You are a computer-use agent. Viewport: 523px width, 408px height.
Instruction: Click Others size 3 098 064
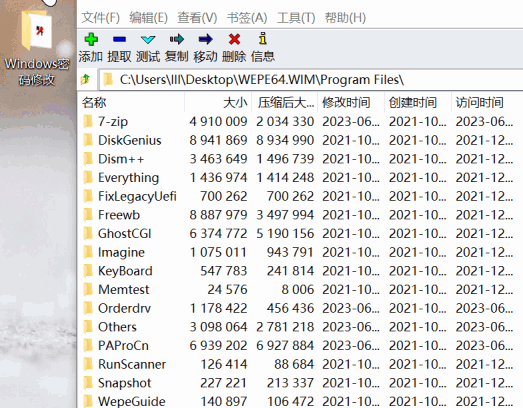click(218, 327)
